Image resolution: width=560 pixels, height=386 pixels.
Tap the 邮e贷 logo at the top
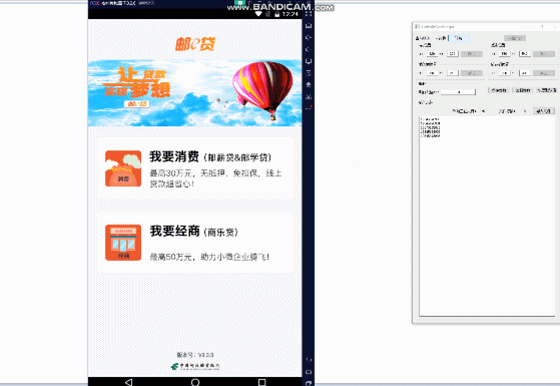(x=195, y=44)
